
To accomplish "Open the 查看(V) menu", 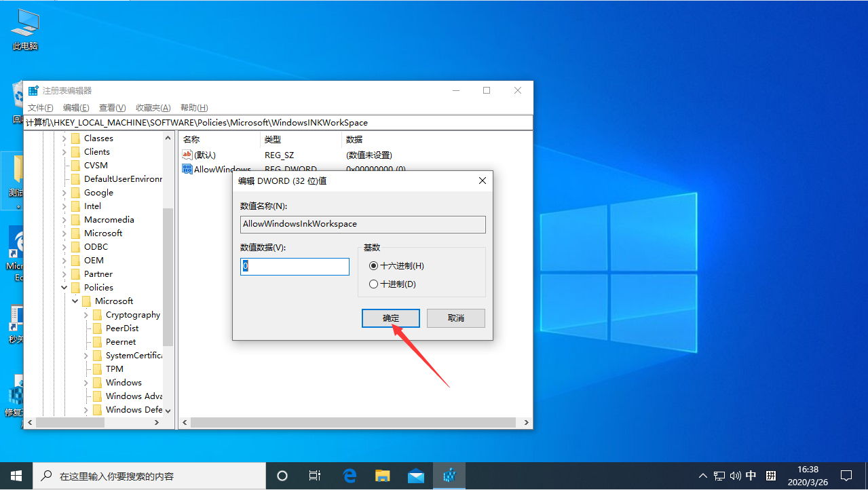I will pos(111,107).
